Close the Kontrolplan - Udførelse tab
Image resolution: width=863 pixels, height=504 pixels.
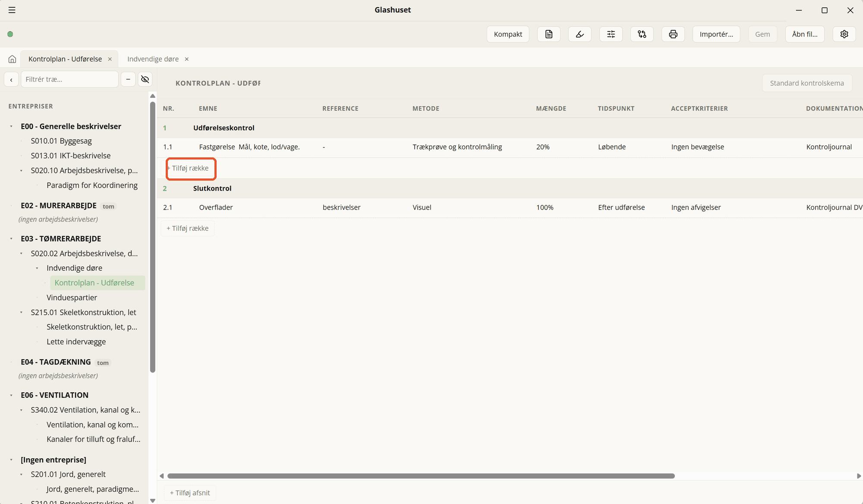click(x=110, y=59)
